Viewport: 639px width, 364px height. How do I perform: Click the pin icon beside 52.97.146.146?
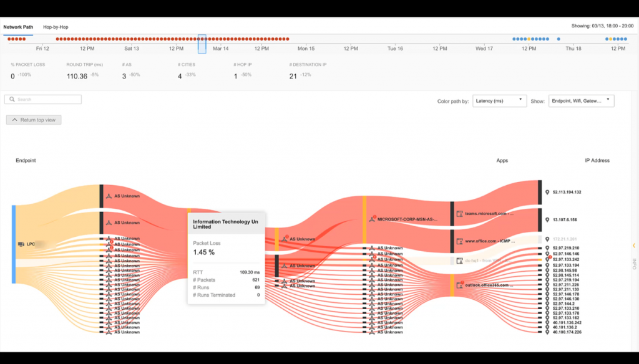pyautogui.click(x=547, y=254)
